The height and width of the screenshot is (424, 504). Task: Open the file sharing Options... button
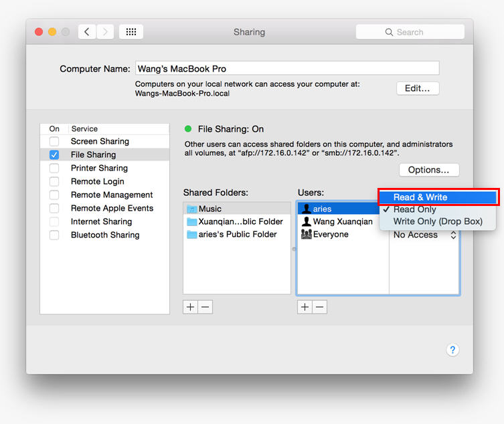[x=429, y=170]
